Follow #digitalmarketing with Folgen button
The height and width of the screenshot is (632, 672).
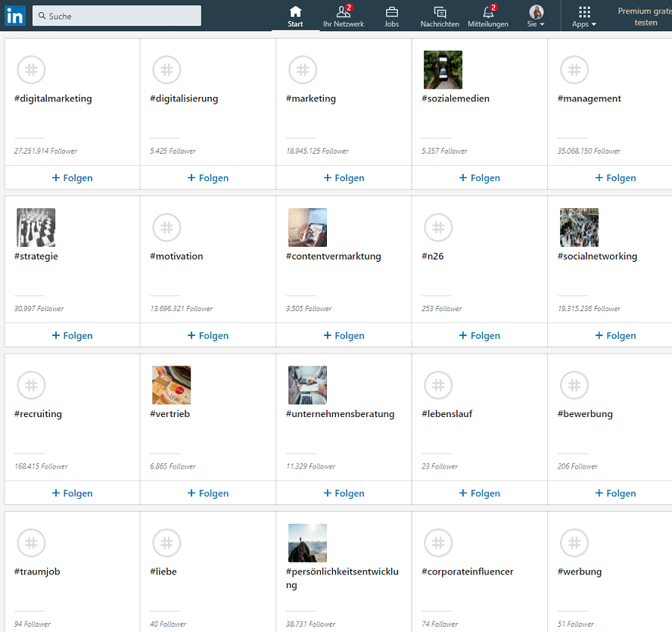tap(72, 178)
